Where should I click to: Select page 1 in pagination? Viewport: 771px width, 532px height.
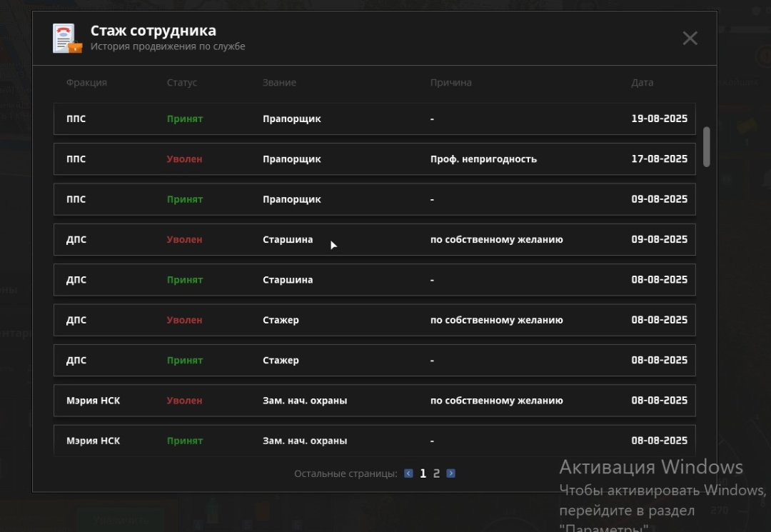click(x=423, y=473)
